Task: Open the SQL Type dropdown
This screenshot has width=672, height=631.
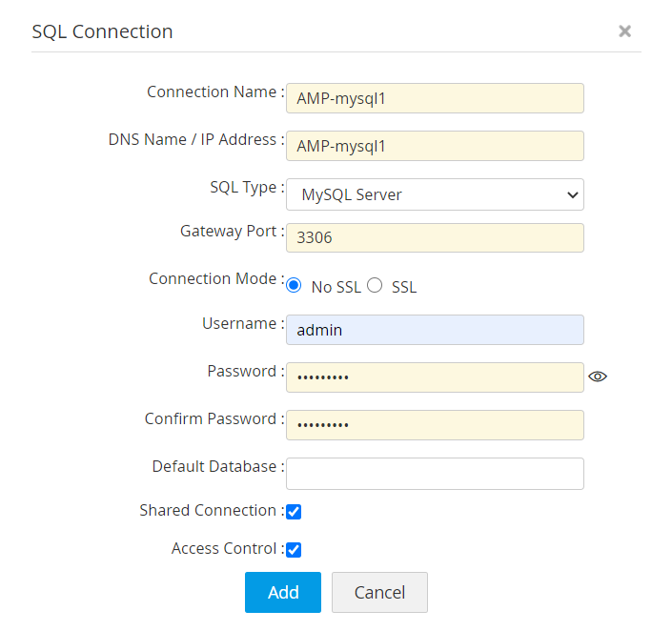Action: 435,194
